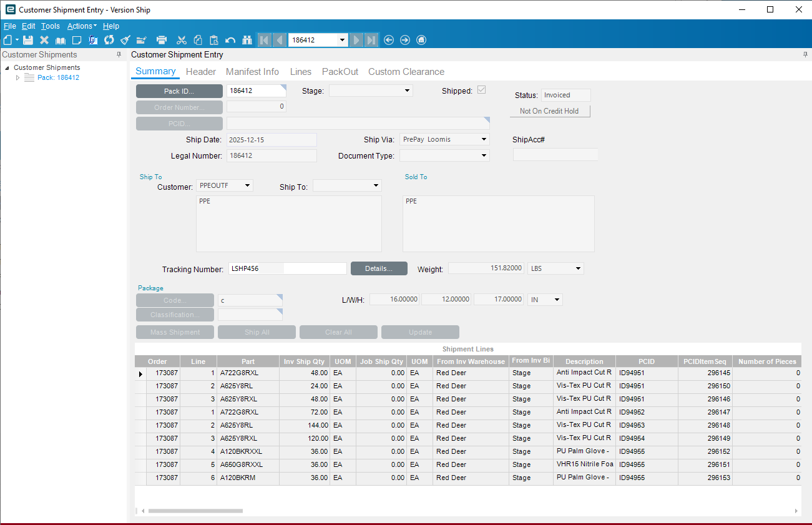Open the weight unit LBS dropdown
The height and width of the screenshot is (525, 812).
click(x=578, y=268)
